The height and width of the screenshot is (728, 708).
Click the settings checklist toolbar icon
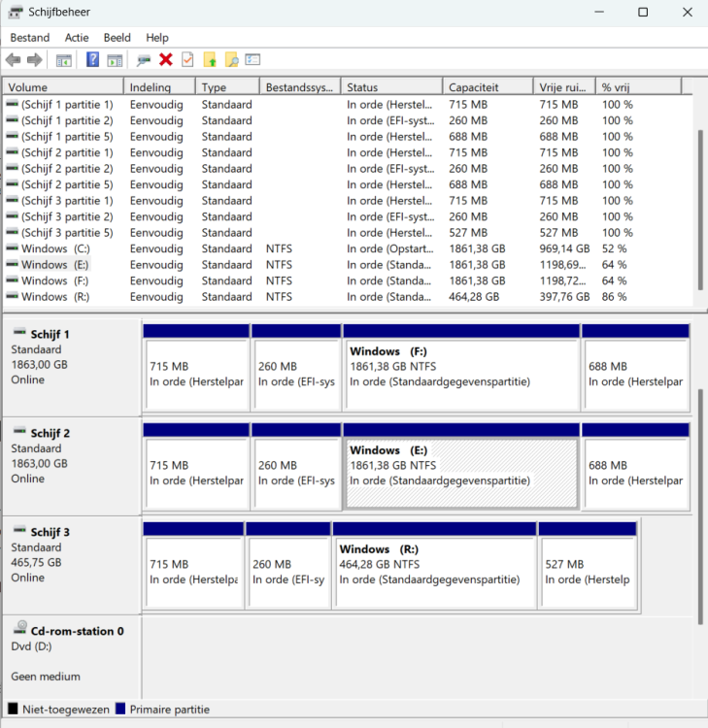point(253,60)
